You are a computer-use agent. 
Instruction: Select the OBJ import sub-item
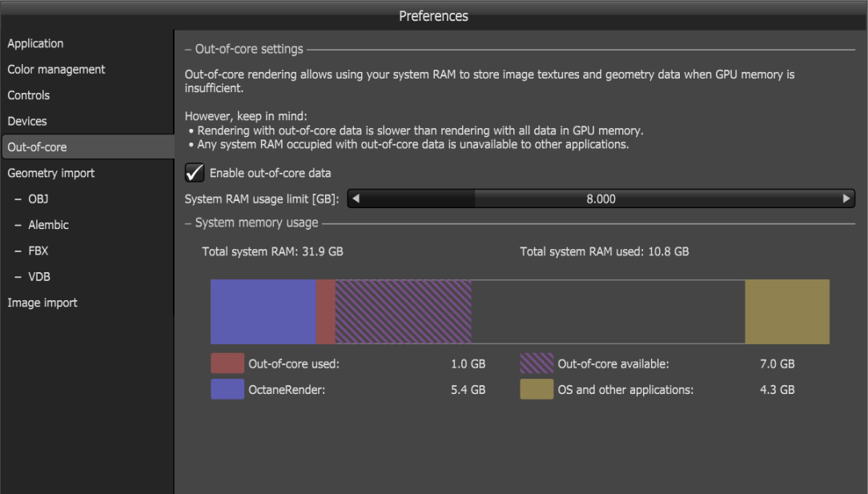(38, 199)
